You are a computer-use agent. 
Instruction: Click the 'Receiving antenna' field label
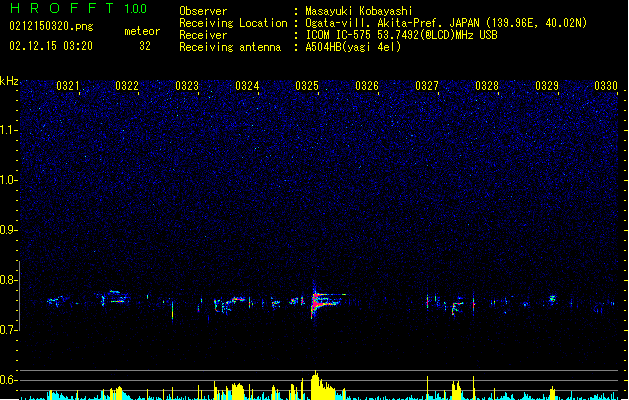tap(230, 47)
